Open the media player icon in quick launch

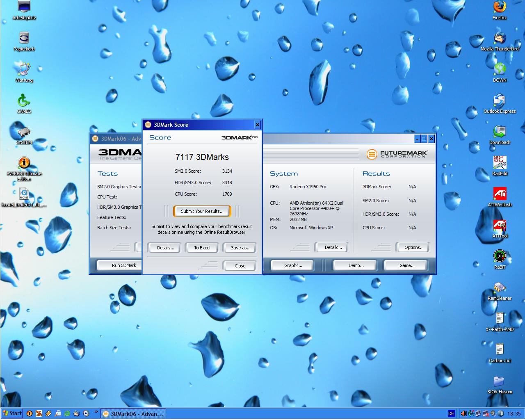point(86,413)
